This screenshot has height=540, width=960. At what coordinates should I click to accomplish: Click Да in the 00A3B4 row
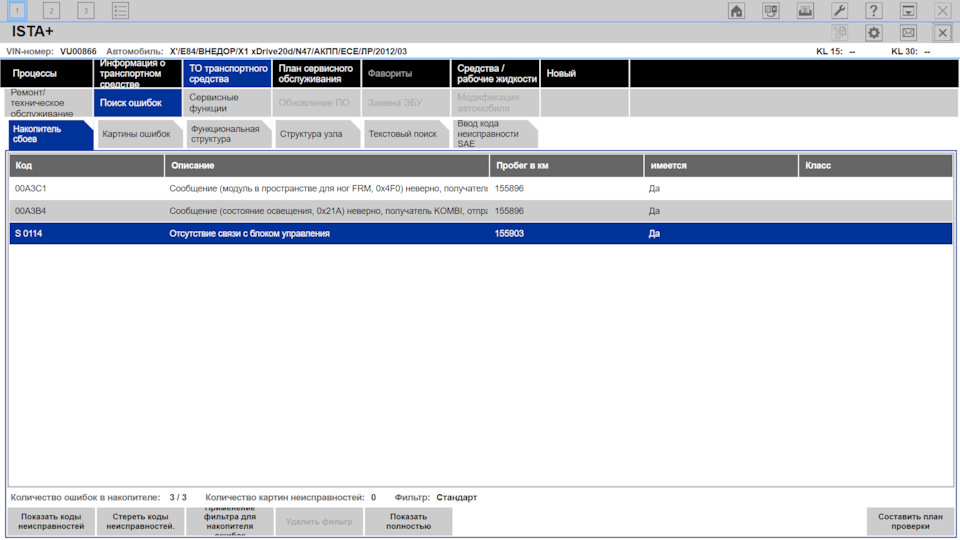pos(654,211)
